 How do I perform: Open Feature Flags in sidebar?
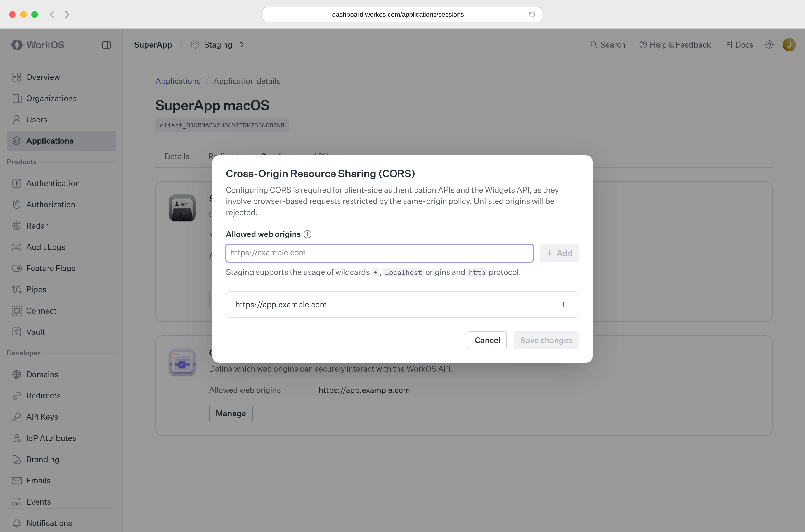click(x=61, y=268)
